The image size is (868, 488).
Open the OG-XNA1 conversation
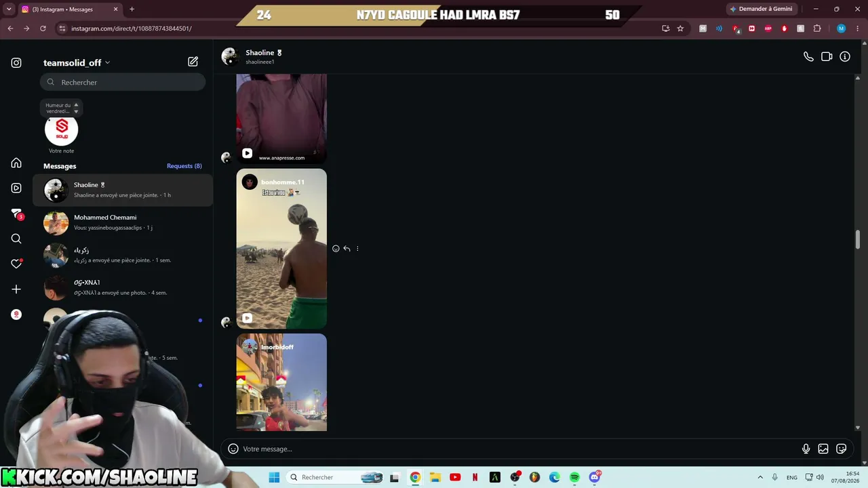(x=123, y=287)
